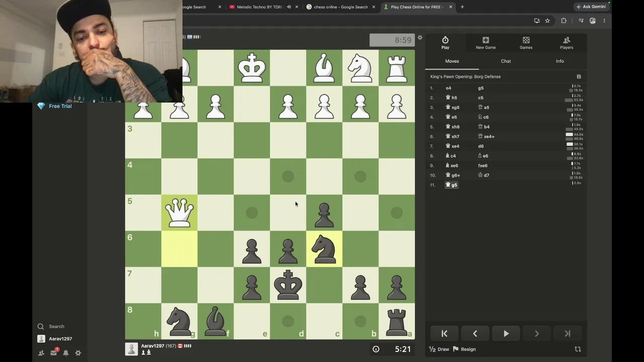The image size is (644, 362).
Task: Mute audio on the Melodic Techno tab
Action: [x=289, y=7]
